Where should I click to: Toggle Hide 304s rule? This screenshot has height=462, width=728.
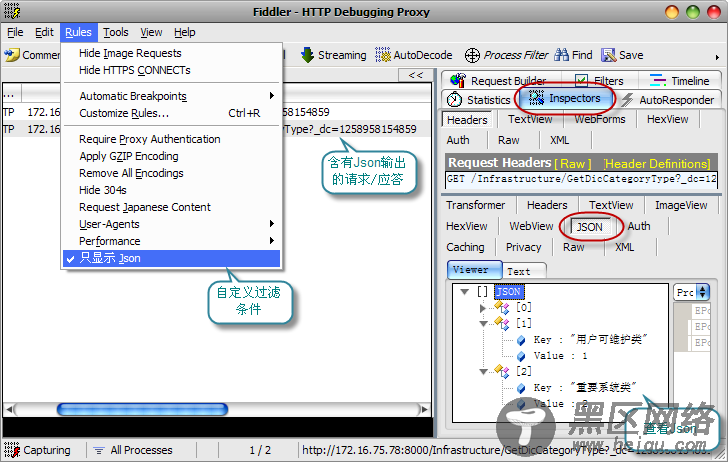click(x=103, y=190)
